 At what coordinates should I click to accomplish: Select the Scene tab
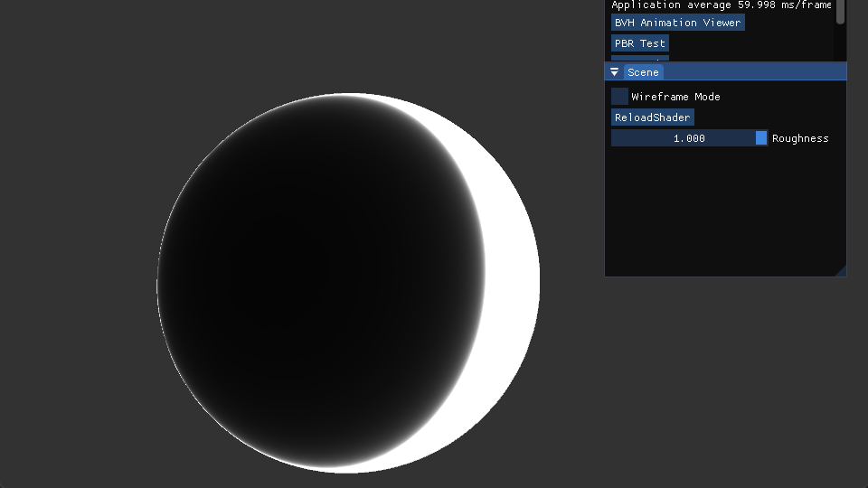(x=644, y=72)
